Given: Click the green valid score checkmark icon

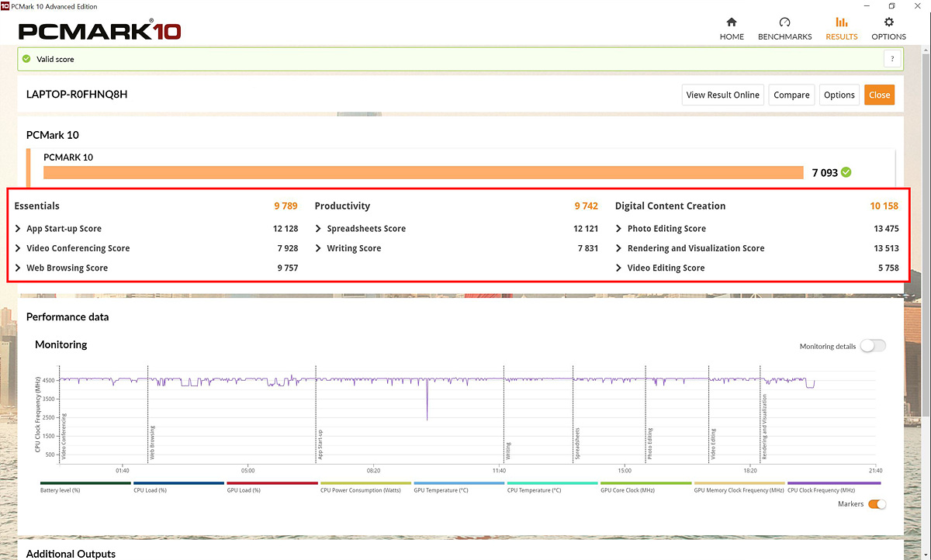Looking at the screenshot, I should (27, 59).
